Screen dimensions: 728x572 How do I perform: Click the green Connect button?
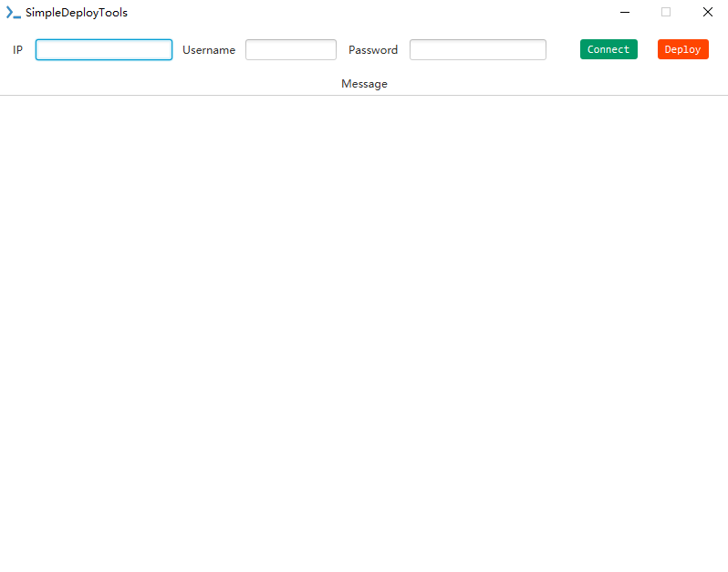click(x=608, y=49)
